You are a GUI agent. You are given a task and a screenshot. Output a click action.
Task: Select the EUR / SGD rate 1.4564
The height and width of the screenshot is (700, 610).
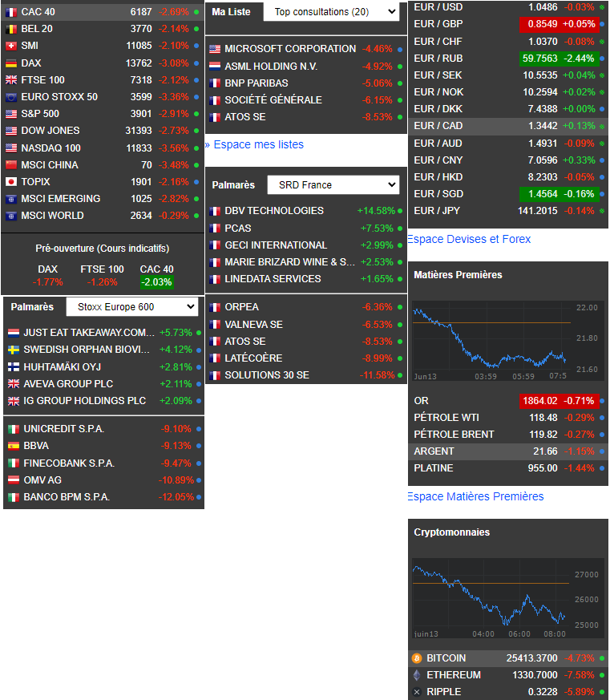(x=543, y=194)
